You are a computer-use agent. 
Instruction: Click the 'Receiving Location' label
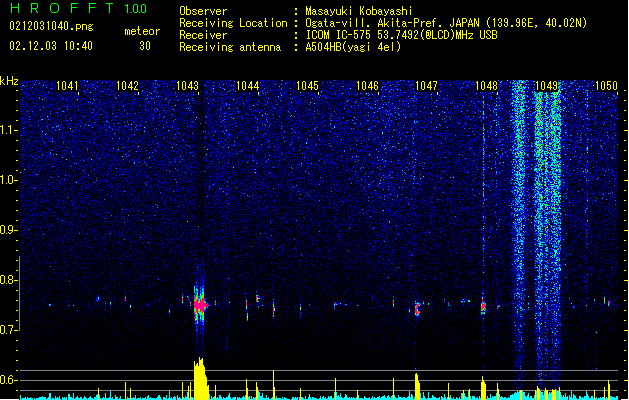pyautogui.click(x=233, y=23)
